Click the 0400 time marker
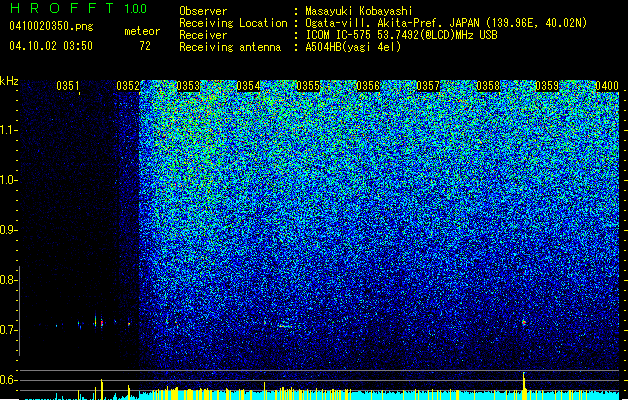This screenshot has width=629, height=400. coord(607,86)
